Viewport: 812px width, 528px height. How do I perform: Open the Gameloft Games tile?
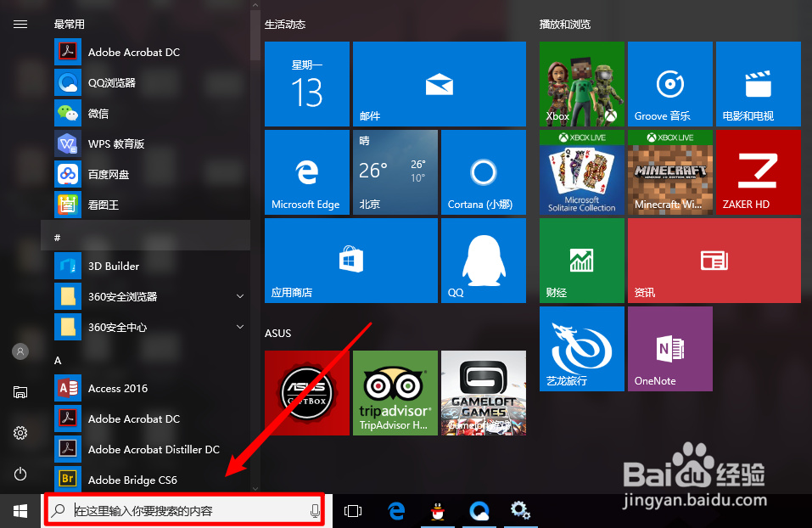click(484, 393)
